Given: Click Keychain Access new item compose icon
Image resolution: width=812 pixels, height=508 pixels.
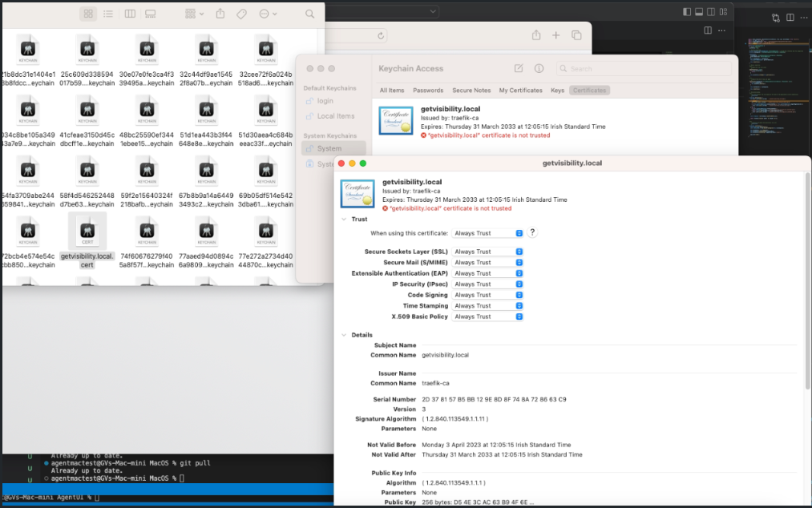Looking at the screenshot, I should (x=519, y=68).
